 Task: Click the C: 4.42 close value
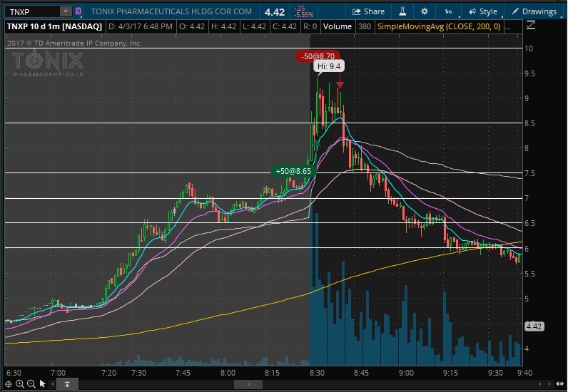285,26
